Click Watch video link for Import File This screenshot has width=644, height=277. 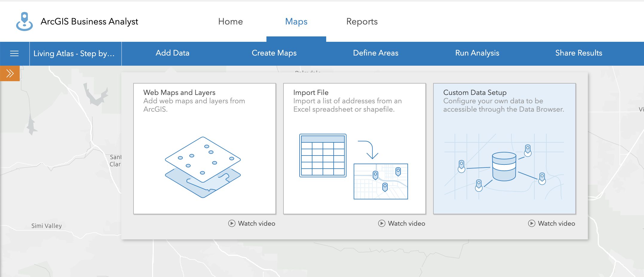[407, 223]
